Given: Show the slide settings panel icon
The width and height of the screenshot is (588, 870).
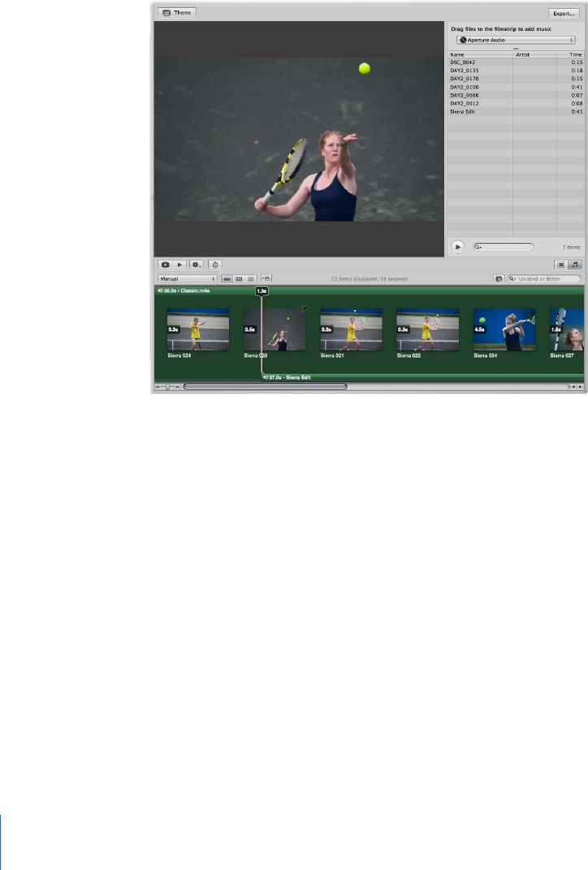Looking at the screenshot, I should [x=561, y=265].
